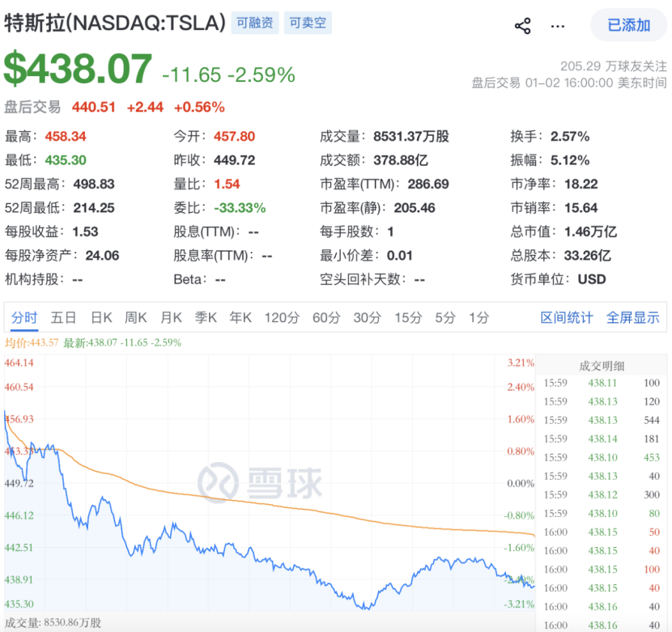Click the 振幅 value 5.12%
The height and width of the screenshot is (632, 672).
pyautogui.click(x=570, y=160)
